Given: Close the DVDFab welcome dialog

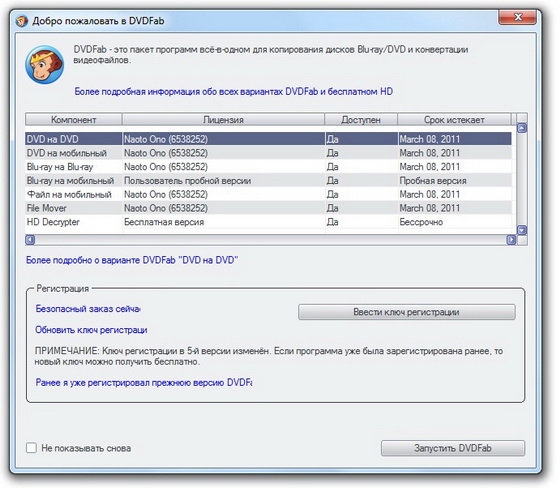Looking at the screenshot, I should coord(517,17).
